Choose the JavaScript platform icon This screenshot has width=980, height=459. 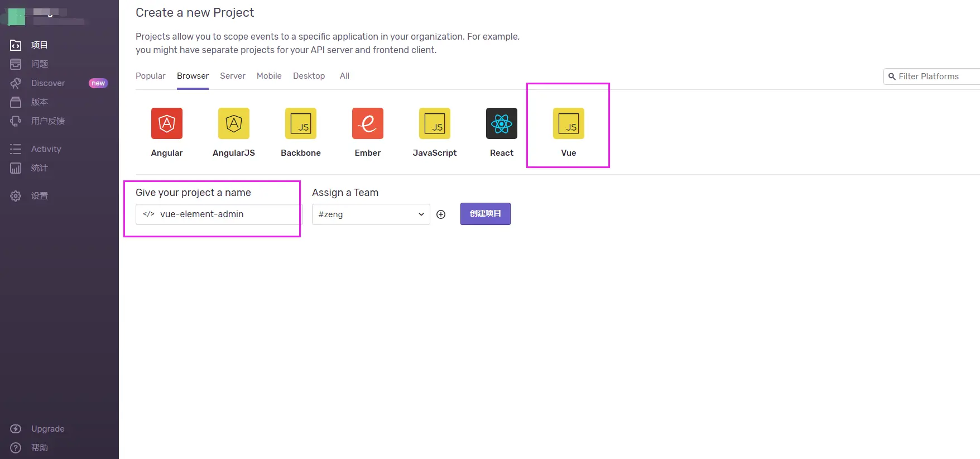tap(434, 123)
